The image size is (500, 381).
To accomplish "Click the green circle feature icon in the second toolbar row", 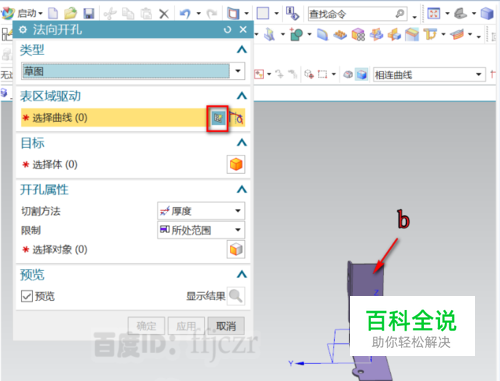I will coord(296,34).
